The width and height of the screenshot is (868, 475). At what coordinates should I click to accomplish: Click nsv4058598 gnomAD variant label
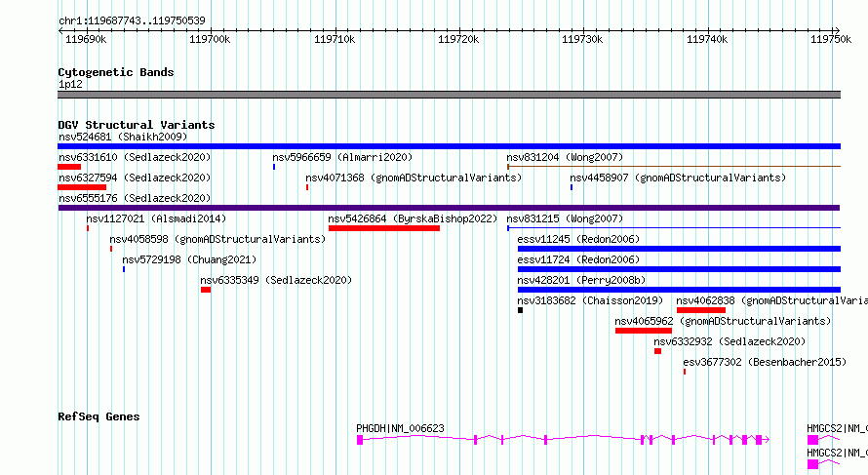click(217, 239)
